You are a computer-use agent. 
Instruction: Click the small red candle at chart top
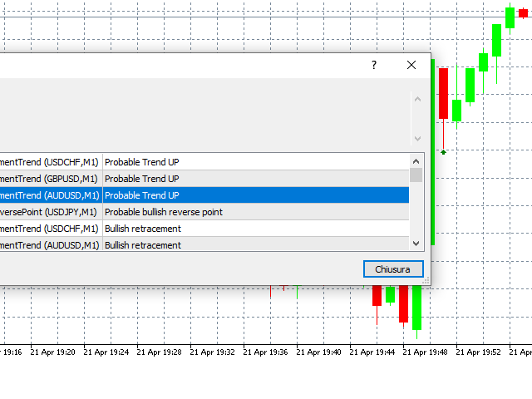523,13
